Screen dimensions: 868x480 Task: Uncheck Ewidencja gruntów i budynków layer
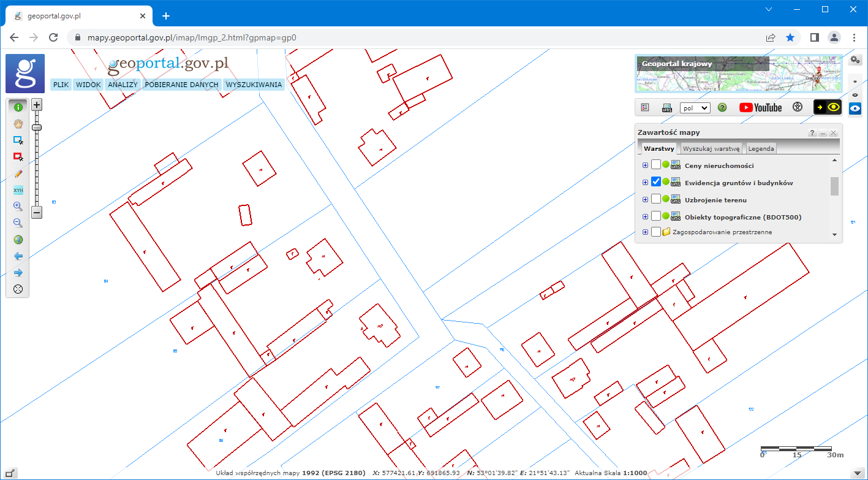[656, 182]
